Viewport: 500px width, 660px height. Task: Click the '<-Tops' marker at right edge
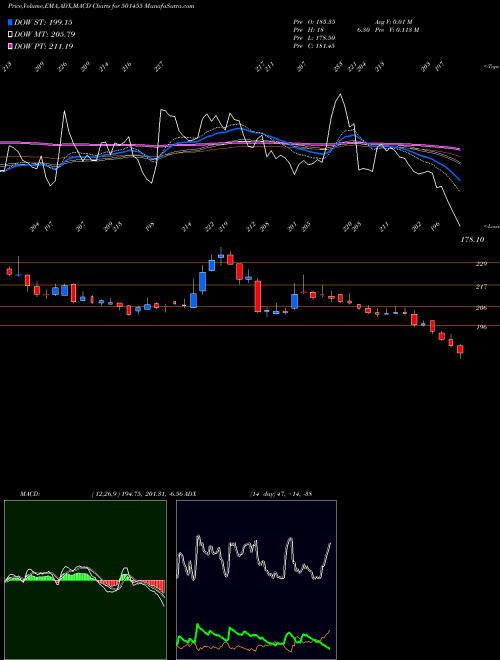tap(492, 67)
